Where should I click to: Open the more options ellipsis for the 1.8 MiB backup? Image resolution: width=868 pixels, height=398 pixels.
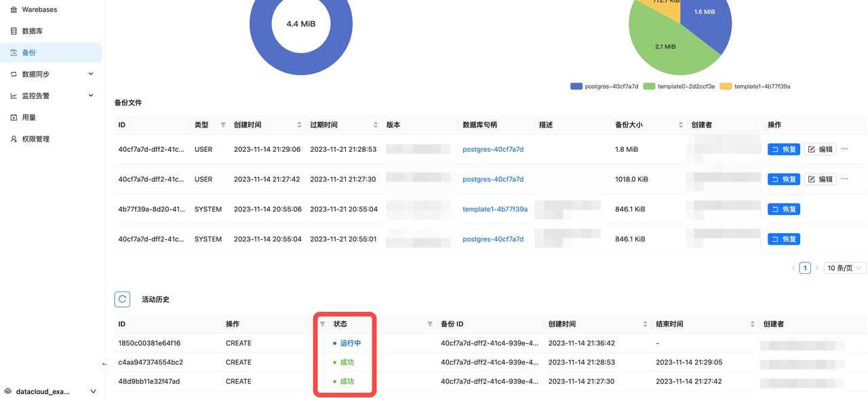[844, 149]
